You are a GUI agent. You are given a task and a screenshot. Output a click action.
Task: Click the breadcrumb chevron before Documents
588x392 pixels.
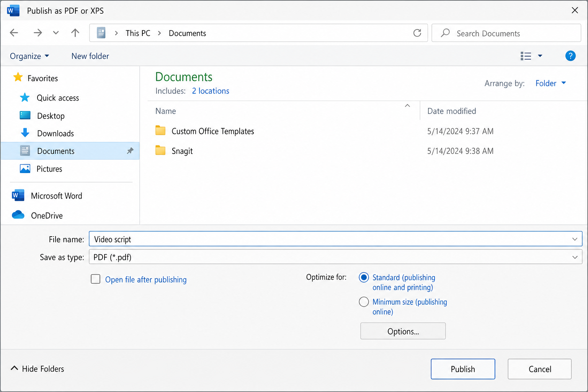(x=160, y=33)
